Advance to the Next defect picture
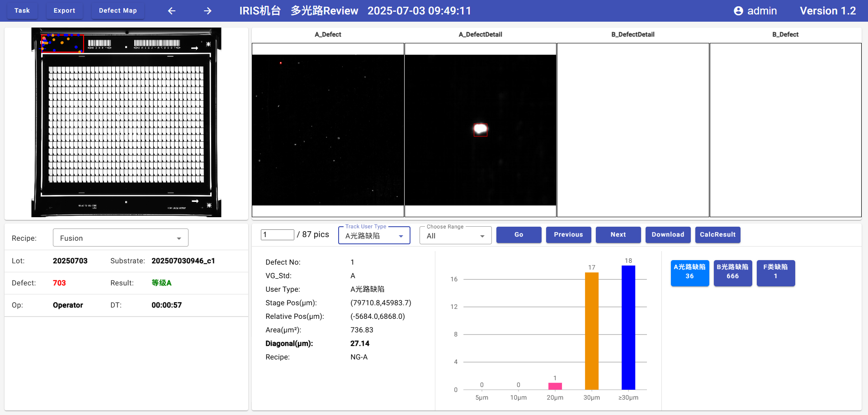868x415 pixels. (x=618, y=235)
